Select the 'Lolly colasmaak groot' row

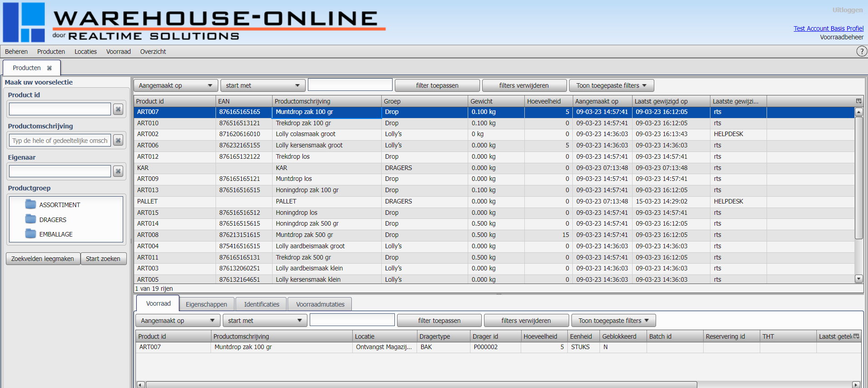(494, 134)
